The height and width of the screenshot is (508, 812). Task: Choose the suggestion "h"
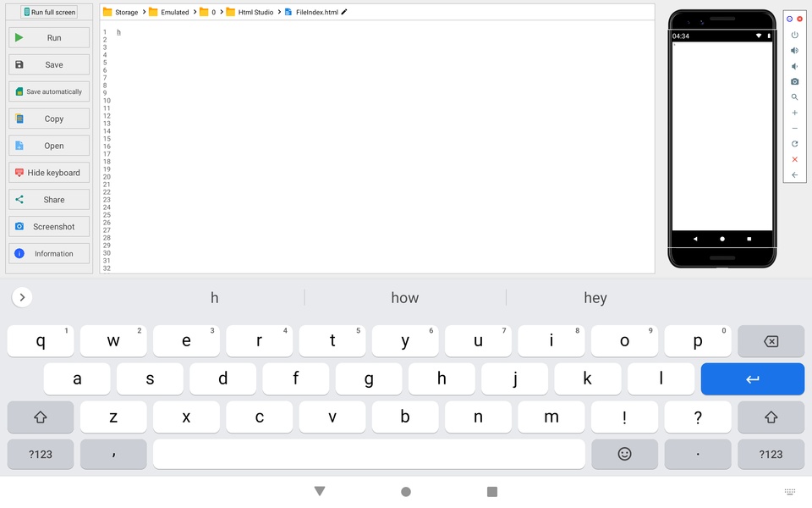coord(214,297)
